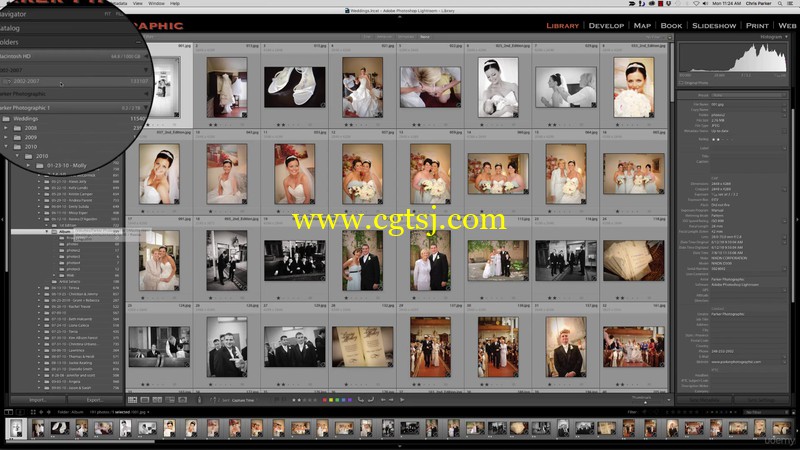The height and width of the screenshot is (450, 800).
Task: Switch to Grid view in toolbar
Action: pyautogui.click(x=133, y=400)
